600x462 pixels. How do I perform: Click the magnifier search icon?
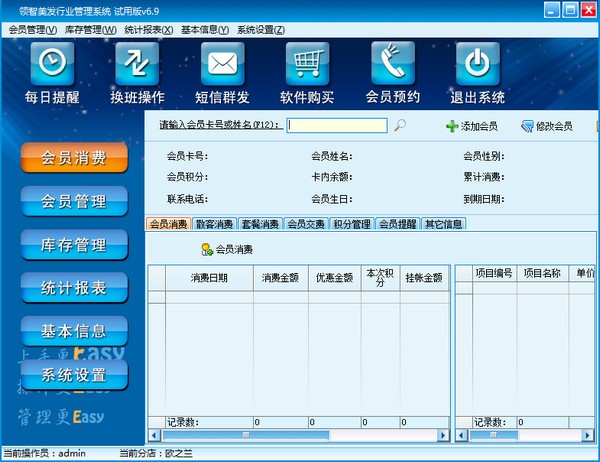point(400,125)
